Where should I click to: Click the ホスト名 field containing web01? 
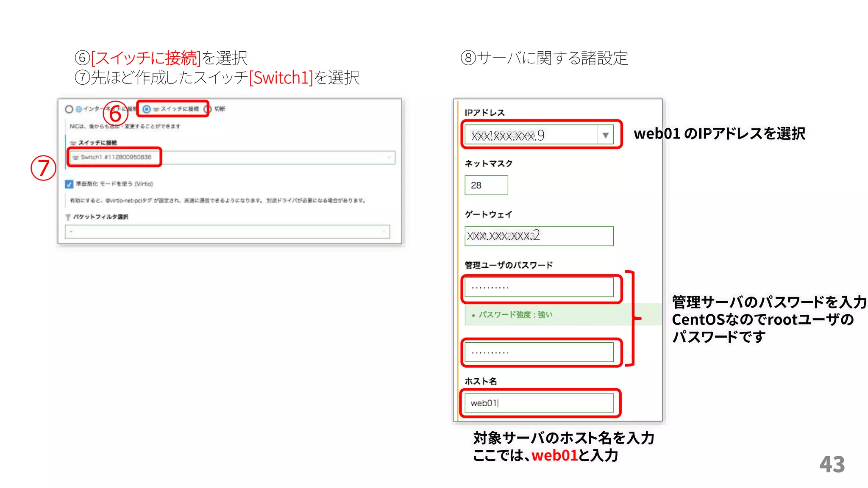(x=539, y=403)
